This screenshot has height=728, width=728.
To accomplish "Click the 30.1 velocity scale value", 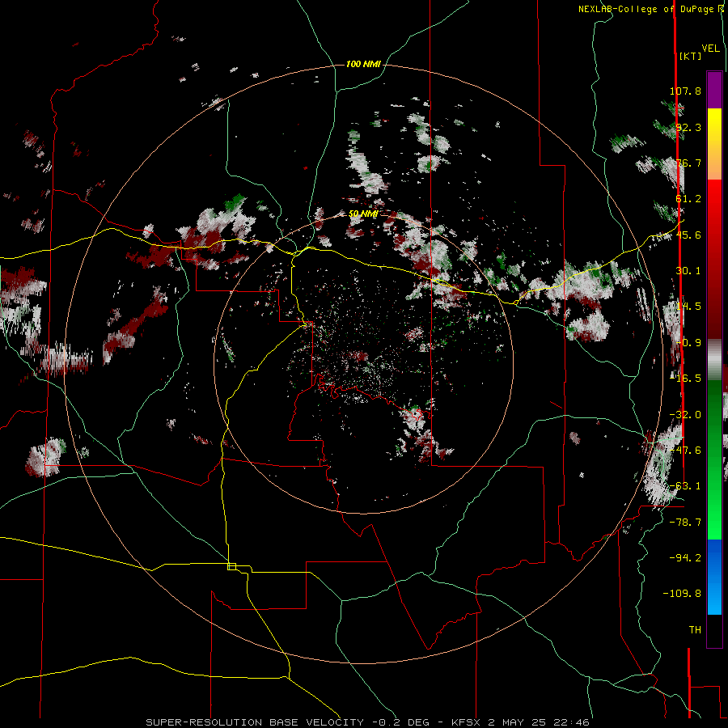I will tap(688, 271).
